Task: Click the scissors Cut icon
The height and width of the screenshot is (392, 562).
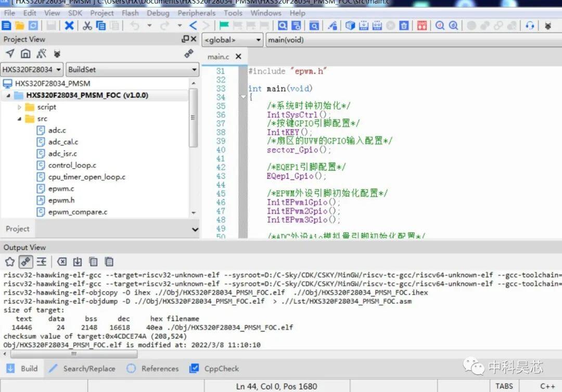Action: coord(87,26)
